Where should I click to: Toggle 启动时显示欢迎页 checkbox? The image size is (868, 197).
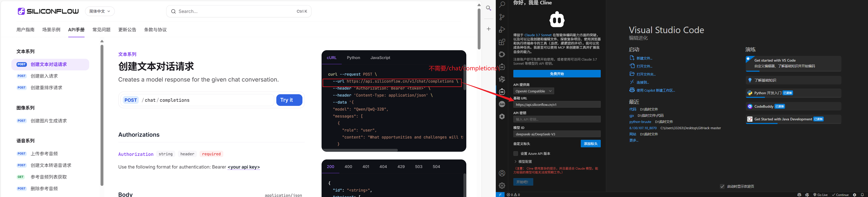click(722, 186)
